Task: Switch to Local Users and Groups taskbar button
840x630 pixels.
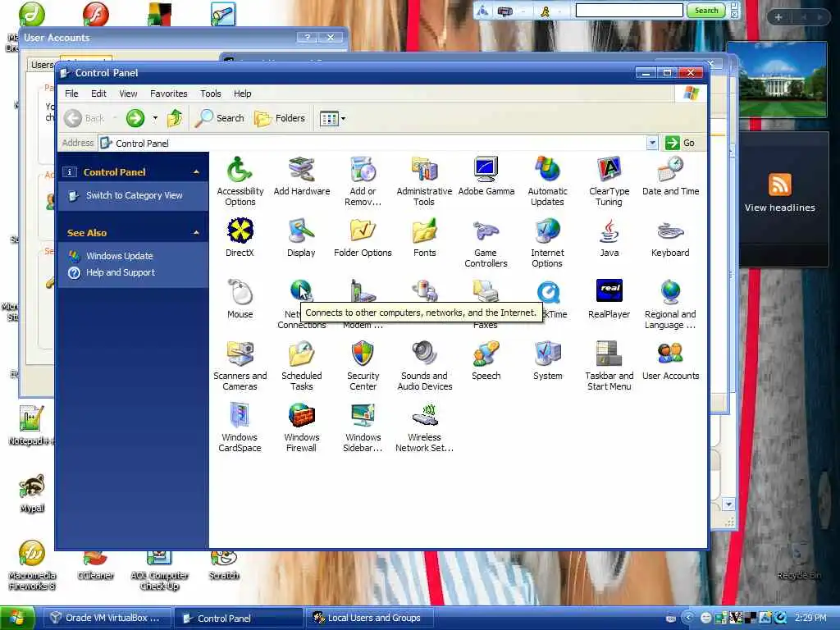Action: (369, 618)
